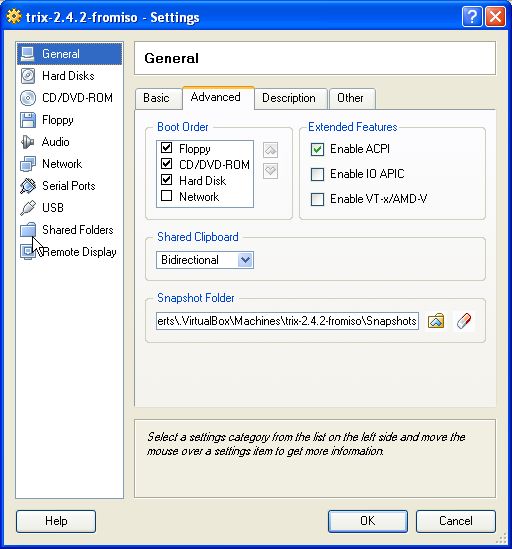Open Remote Display settings label
Screen dimensions: 512x549
coord(79,252)
